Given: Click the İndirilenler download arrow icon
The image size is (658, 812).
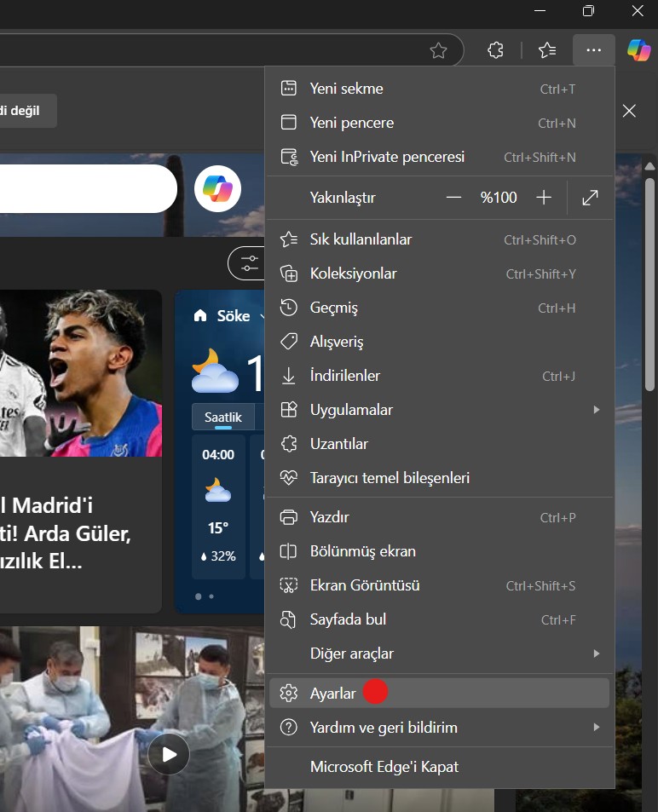Looking at the screenshot, I should click(x=289, y=376).
